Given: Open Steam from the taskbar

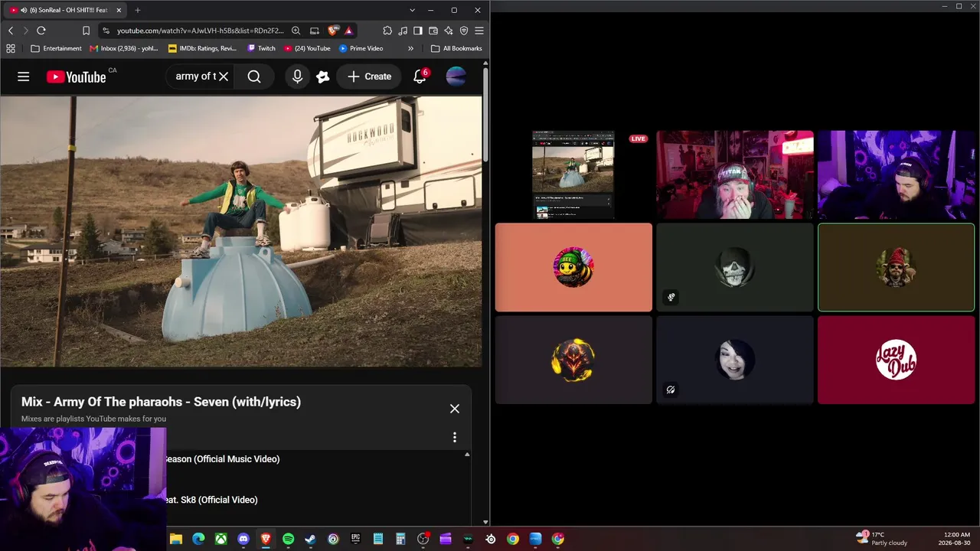Looking at the screenshot, I should pyautogui.click(x=310, y=539).
